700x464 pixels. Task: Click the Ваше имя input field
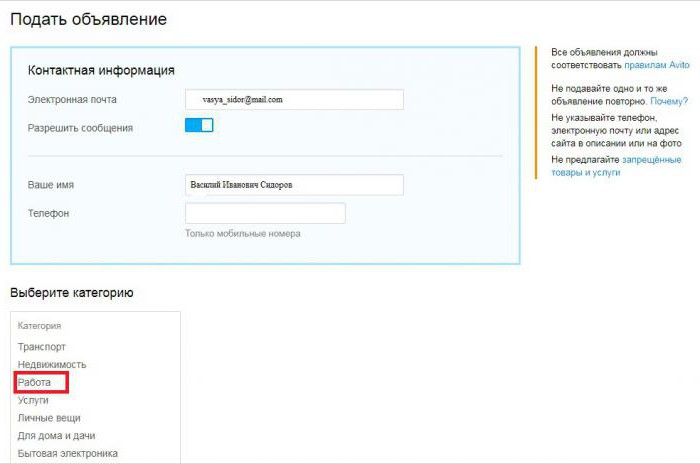click(294, 185)
